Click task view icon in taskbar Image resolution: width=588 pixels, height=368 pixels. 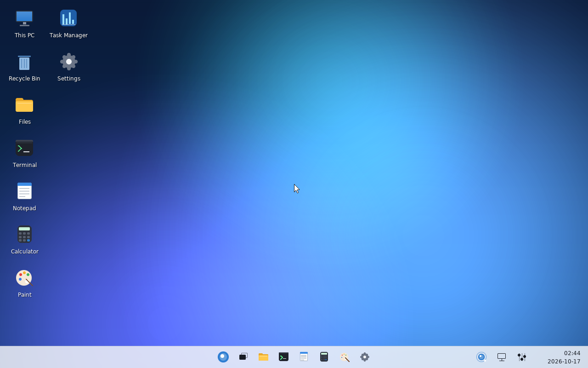click(243, 357)
